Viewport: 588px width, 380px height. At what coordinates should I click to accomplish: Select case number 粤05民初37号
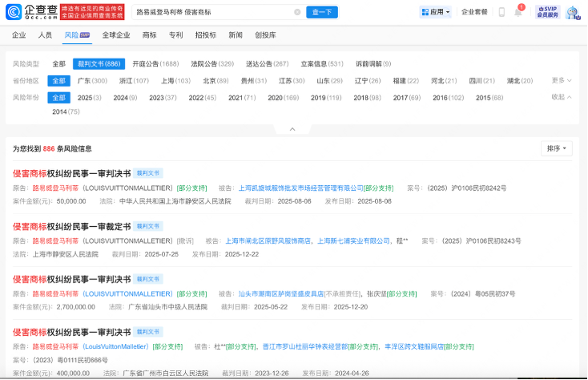tap(482, 293)
